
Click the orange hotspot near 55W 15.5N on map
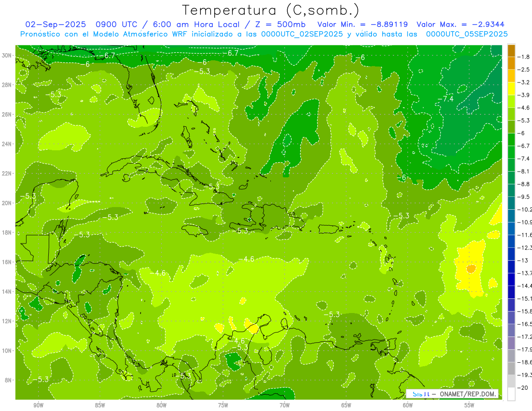click(x=471, y=269)
